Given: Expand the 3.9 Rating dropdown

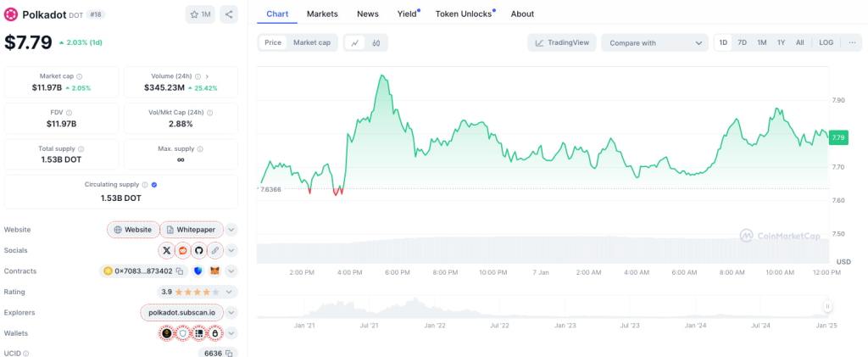Looking at the screenshot, I should coord(197,292).
